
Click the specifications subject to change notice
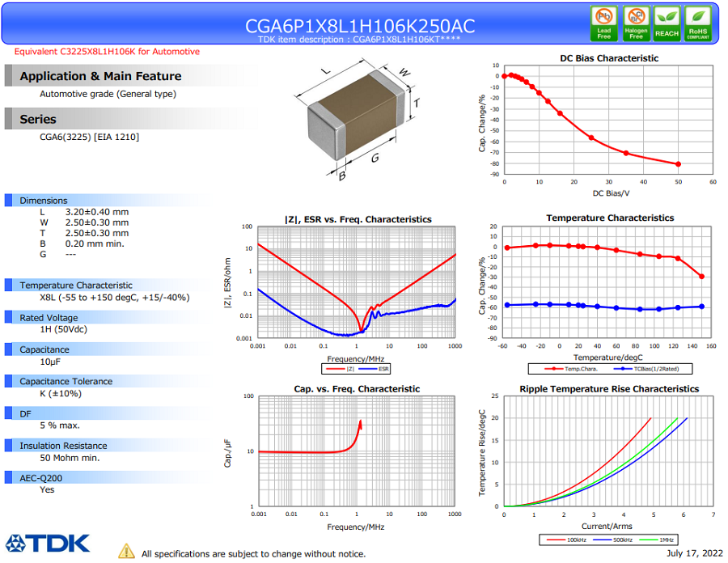tap(253, 554)
